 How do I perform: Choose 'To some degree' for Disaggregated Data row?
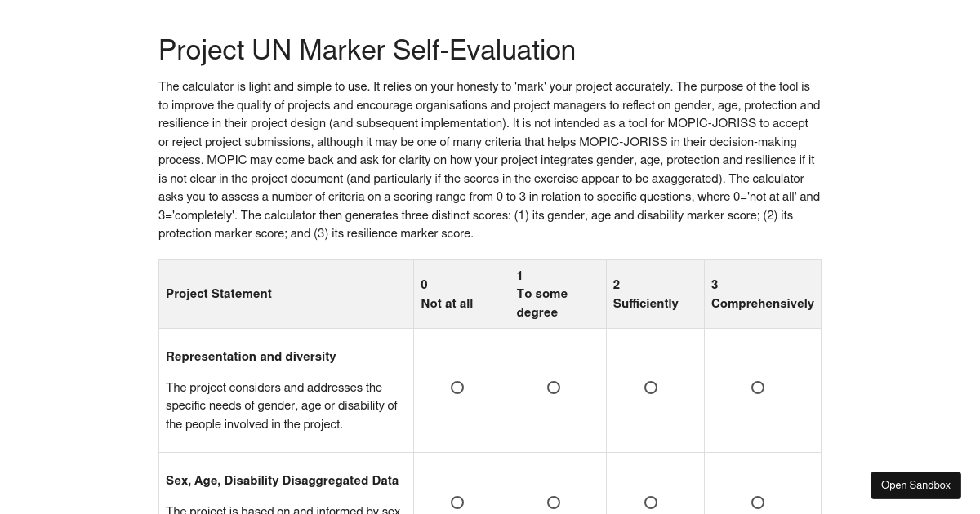pos(554,503)
